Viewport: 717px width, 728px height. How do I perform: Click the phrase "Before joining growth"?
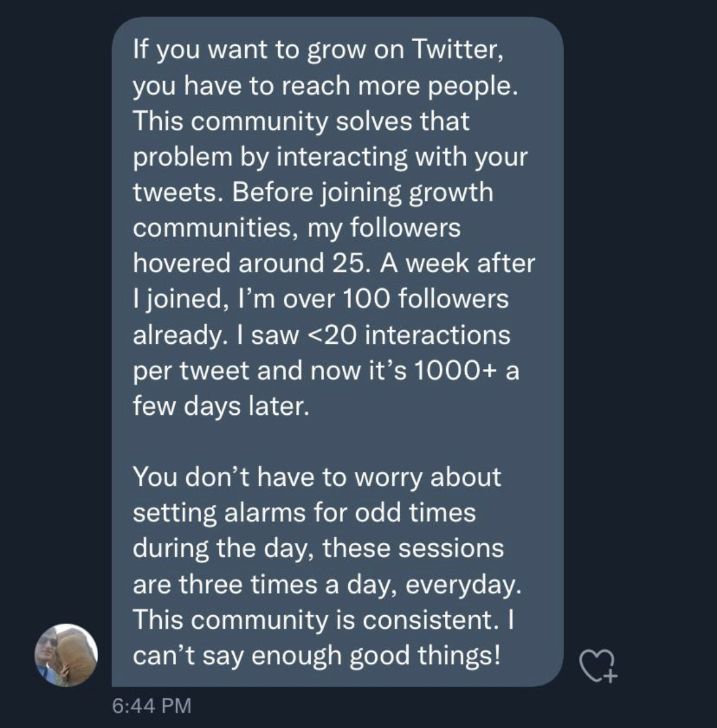pos(363,192)
